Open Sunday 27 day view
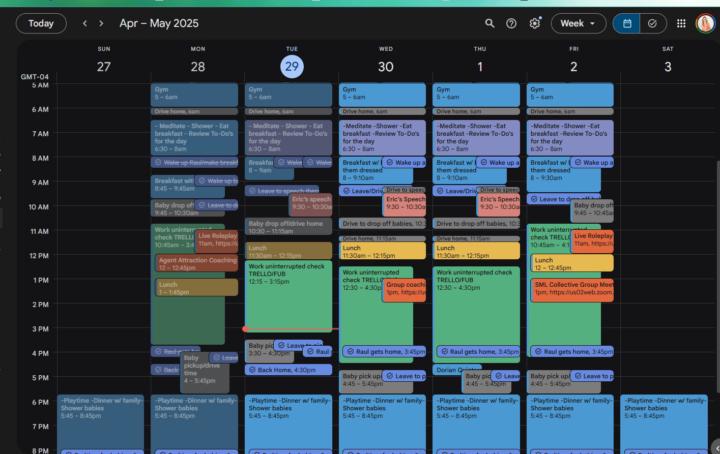 coord(104,67)
